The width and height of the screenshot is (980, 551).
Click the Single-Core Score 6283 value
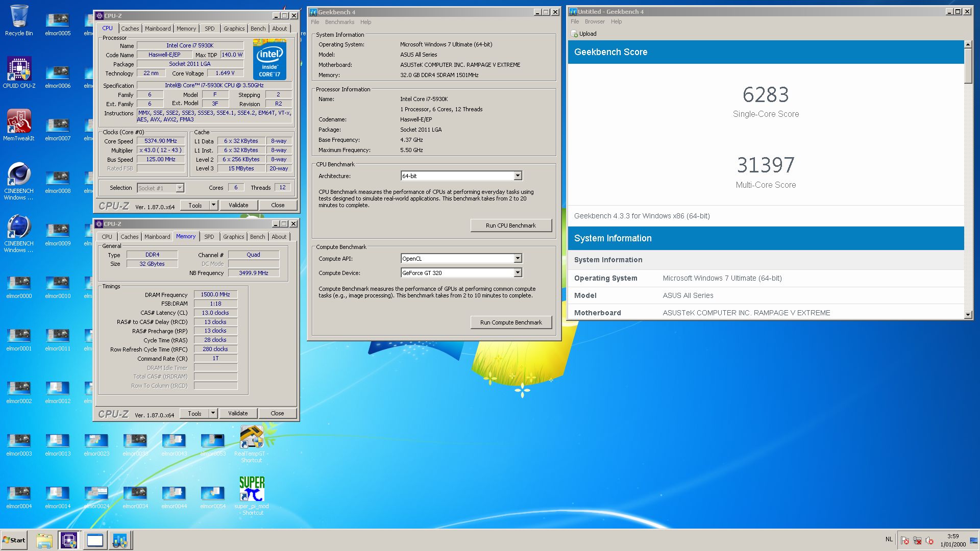pyautogui.click(x=766, y=95)
